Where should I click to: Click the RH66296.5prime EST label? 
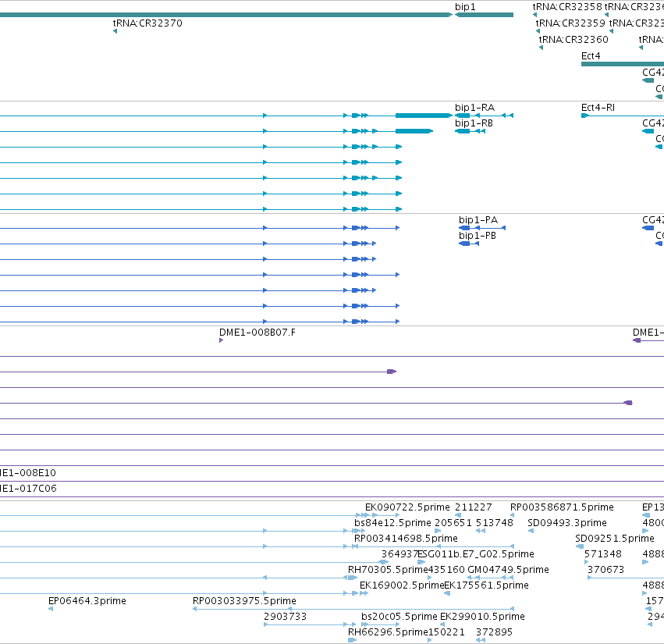pyautogui.click(x=388, y=632)
